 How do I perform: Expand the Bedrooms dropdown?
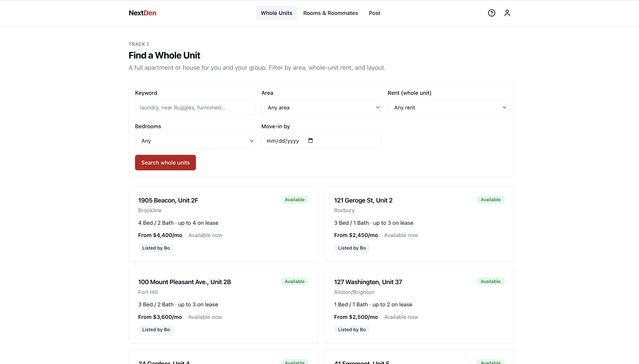point(195,141)
